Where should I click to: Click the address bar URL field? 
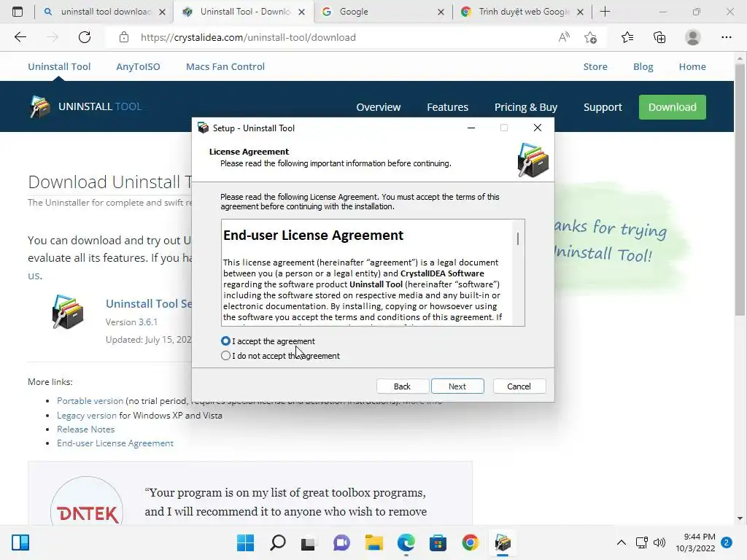pyautogui.click(x=248, y=37)
